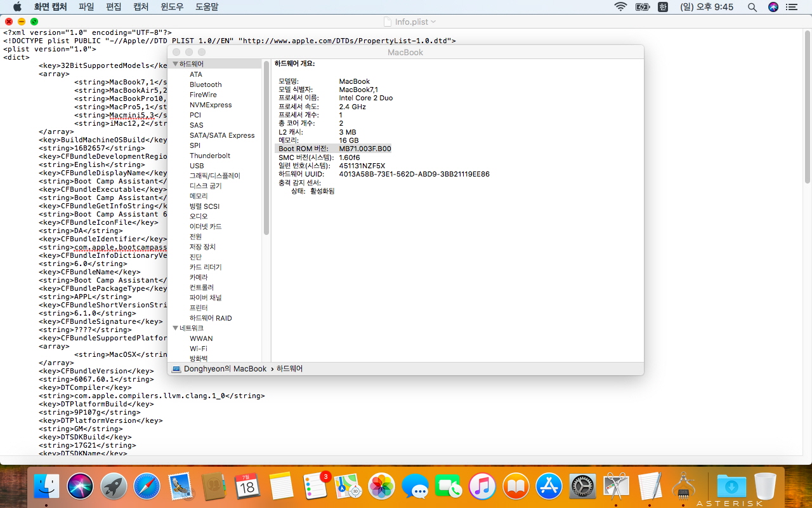Screen dimensions: 812x508
Task: Open the Apple menu
Action: (x=17, y=7)
